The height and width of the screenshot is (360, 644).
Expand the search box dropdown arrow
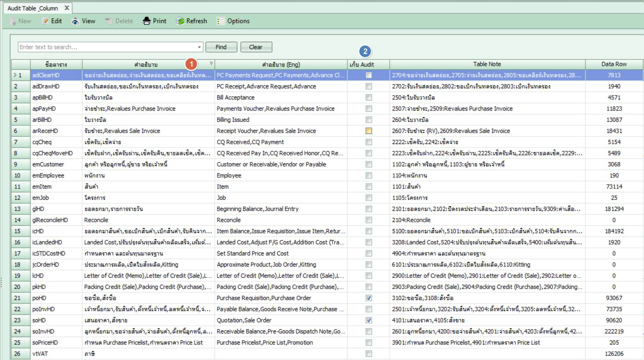(199, 47)
